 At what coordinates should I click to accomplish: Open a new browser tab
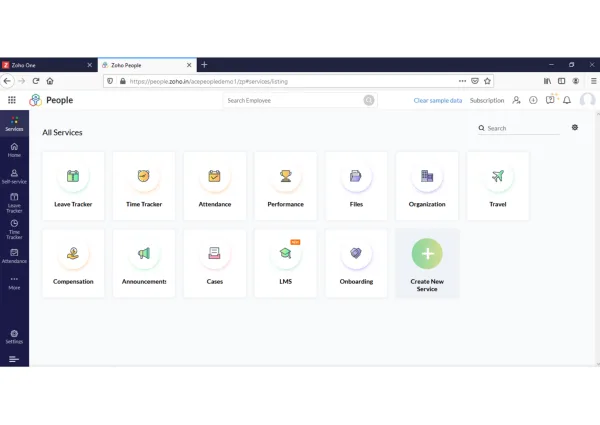click(204, 65)
